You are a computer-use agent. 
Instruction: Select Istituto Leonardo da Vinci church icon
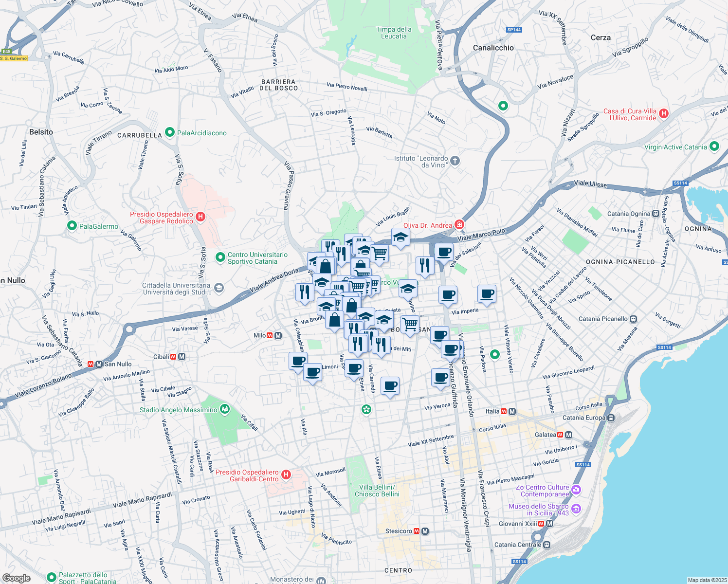(455, 161)
